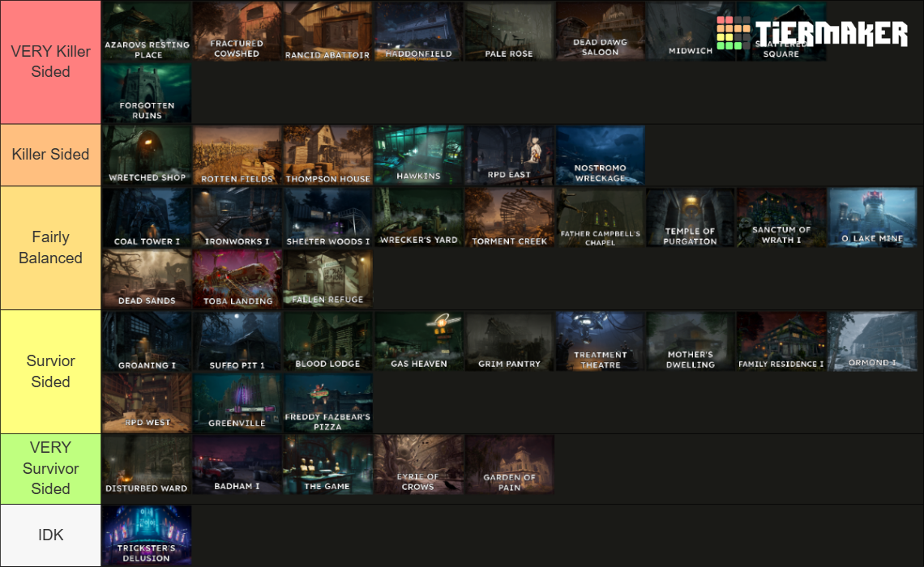Click the O. Lake Mine thumbnail
The image size is (924, 567).
tap(872, 217)
